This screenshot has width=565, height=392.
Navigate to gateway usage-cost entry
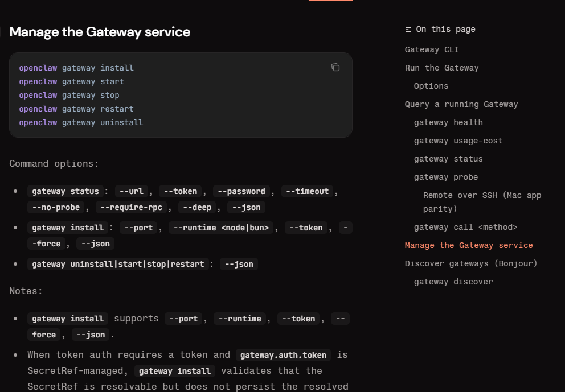458,141
